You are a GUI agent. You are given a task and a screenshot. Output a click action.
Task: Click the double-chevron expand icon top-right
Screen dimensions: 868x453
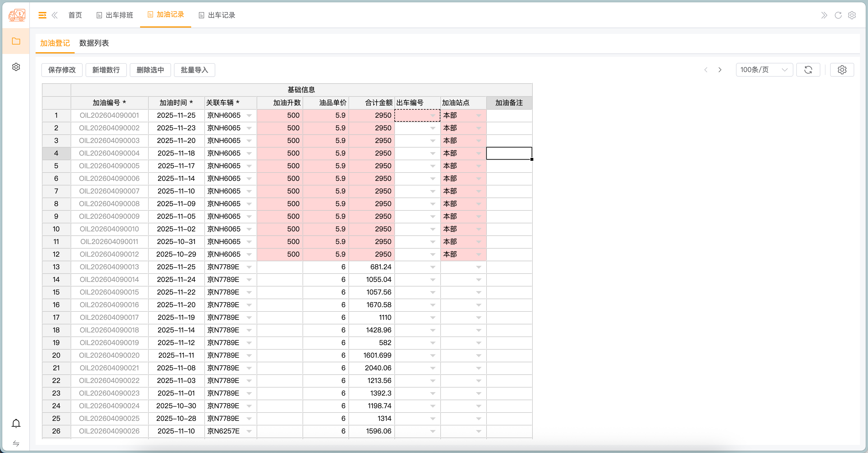(825, 15)
